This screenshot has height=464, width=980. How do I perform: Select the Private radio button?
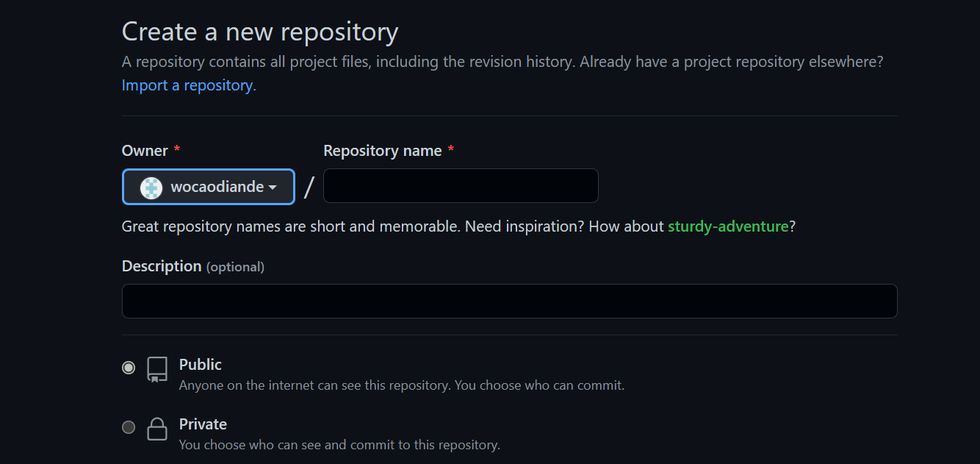tap(129, 427)
